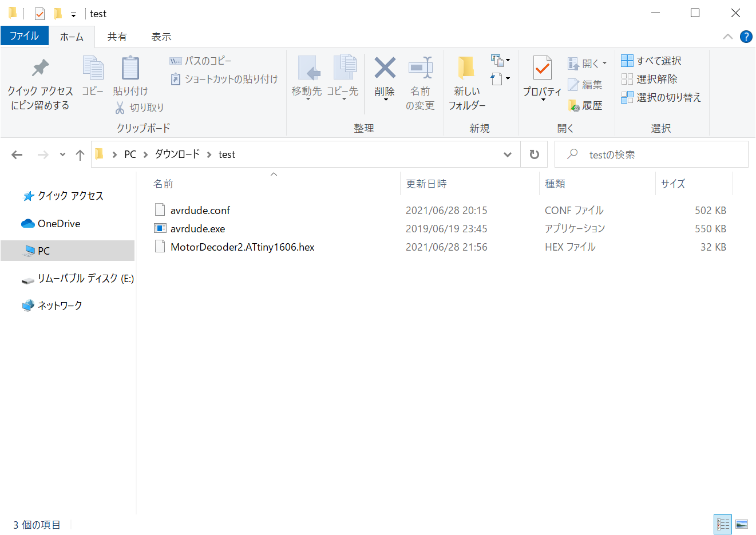Open the 表示 (View) ribbon tab
Viewport: 756px width, 535px height.
tap(161, 37)
